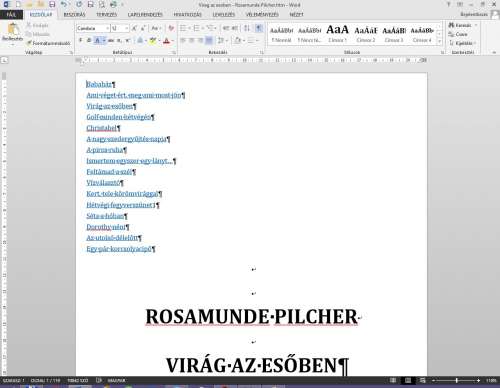Click the Replace (Csere) command
Screen dimensions: 500x388
tap(458, 34)
